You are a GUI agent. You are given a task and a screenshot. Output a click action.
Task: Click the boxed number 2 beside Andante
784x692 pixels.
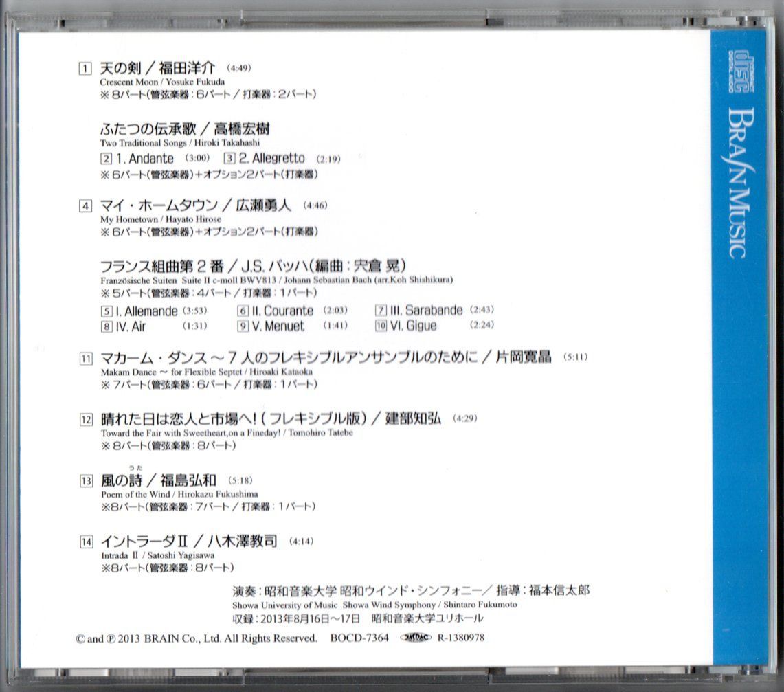105,159
